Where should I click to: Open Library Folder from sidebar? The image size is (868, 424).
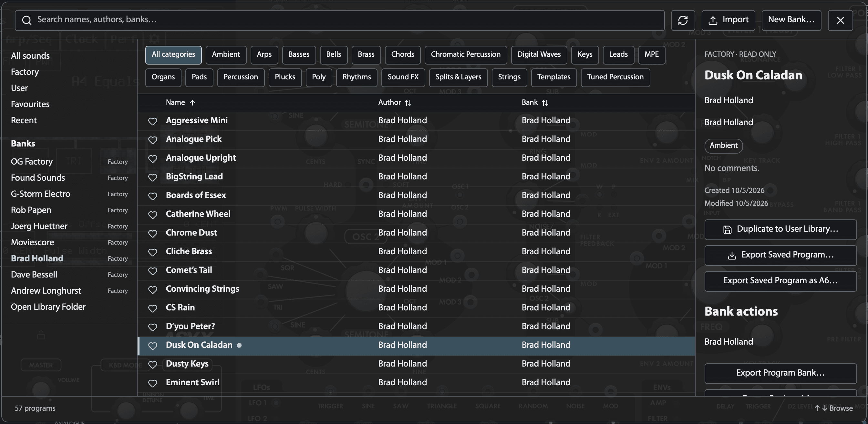coord(48,307)
